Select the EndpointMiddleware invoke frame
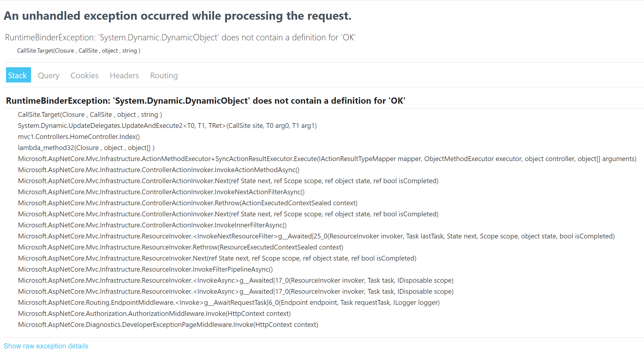This screenshot has height=355, width=644. pos(229,302)
